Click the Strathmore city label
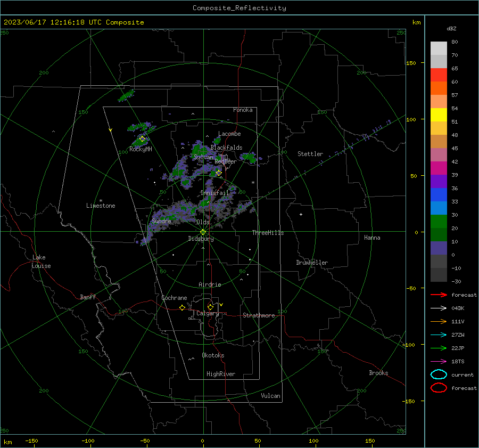The image size is (479, 448). [259, 315]
